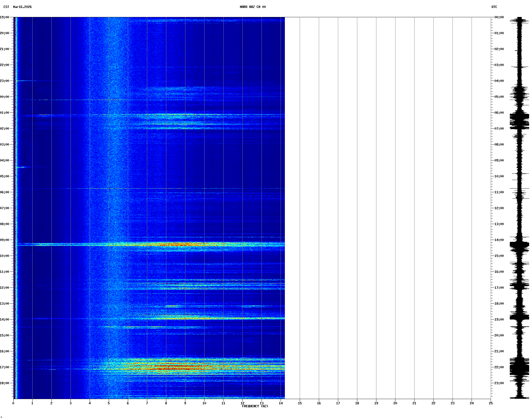Click the 23:00 UTC time tick label
Image resolution: width=531 pixels, height=420 pixels.
[499, 383]
